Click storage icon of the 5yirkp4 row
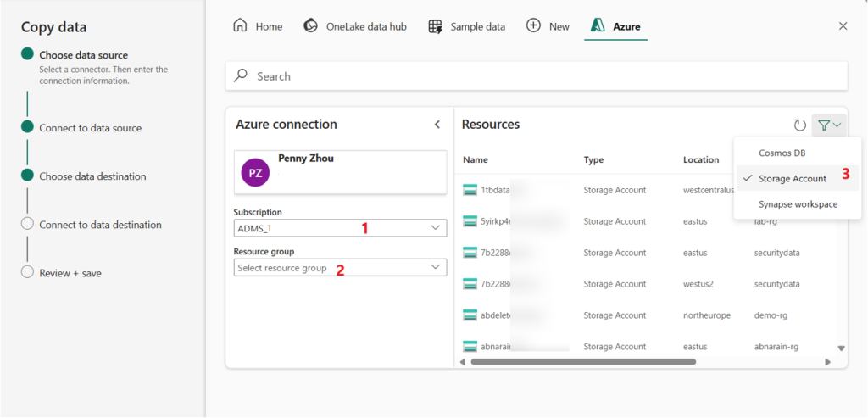This screenshot has height=418, width=868. (470, 221)
